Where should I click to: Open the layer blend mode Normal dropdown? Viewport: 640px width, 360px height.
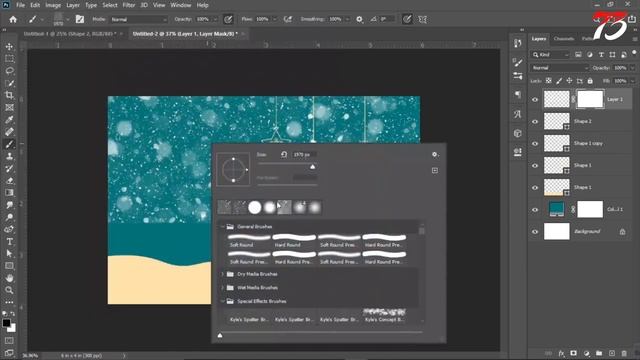pyautogui.click(x=559, y=68)
